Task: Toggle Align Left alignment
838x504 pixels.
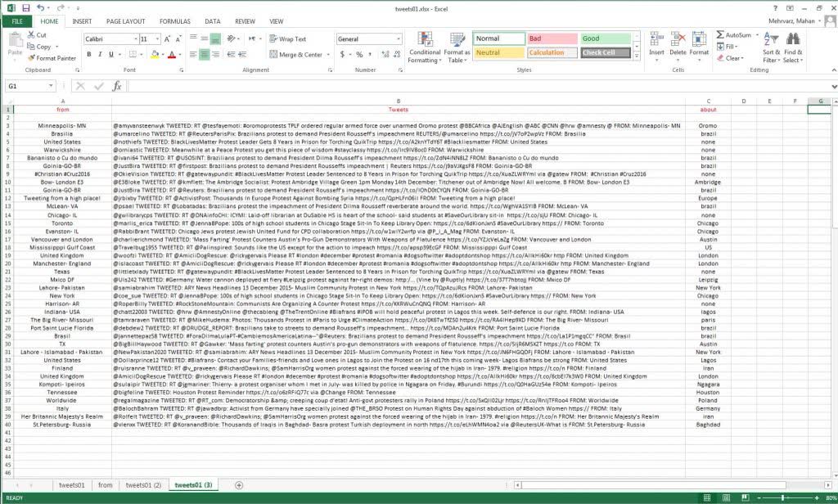Action: pyautogui.click(x=193, y=55)
